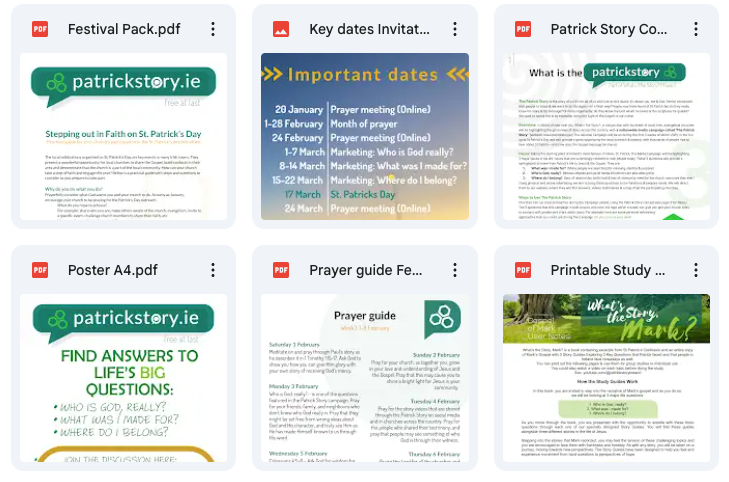Open more actions menu for Festival Pack.pdf
This screenshot has width=729, height=482.
213,29
